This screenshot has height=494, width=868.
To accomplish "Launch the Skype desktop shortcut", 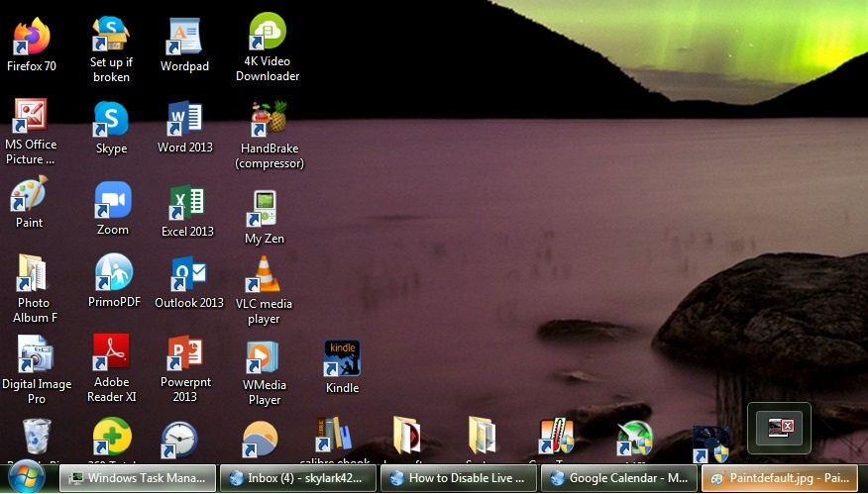I will point(111,129).
